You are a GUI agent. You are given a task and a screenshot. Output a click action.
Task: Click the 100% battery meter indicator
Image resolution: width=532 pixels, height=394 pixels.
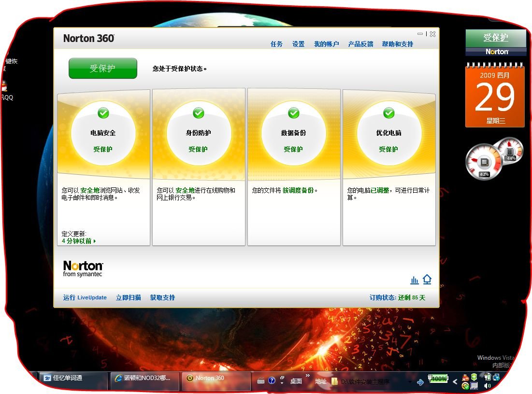tap(439, 379)
